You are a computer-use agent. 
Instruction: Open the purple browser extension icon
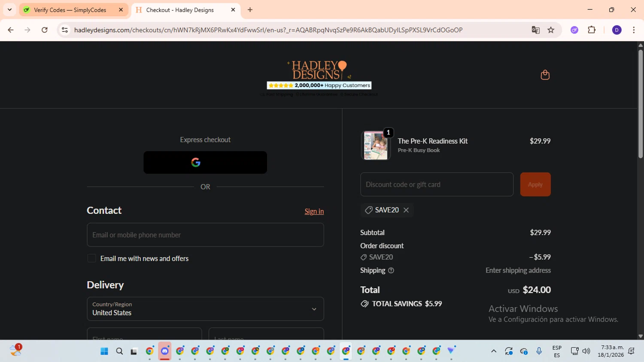574,30
